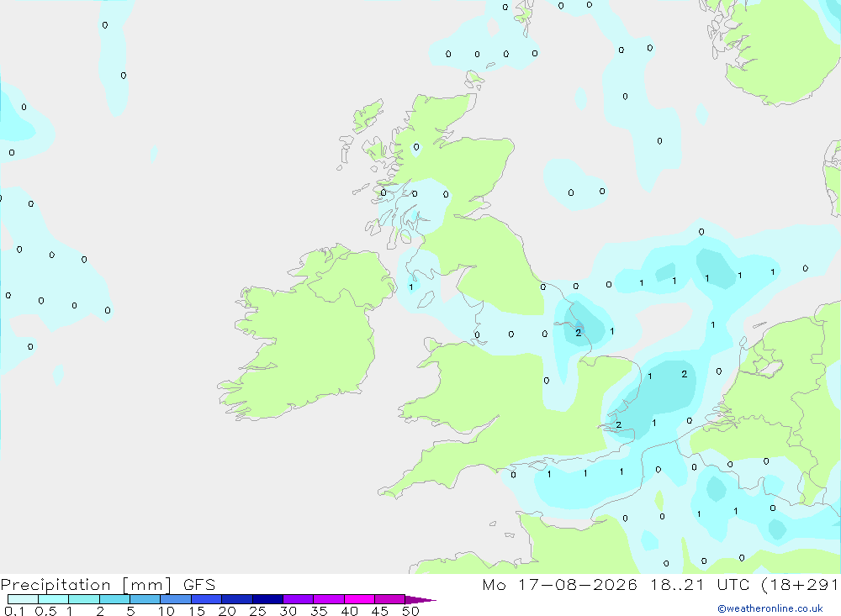Pick the 35–40 mm violet legend swatch

click(329, 599)
